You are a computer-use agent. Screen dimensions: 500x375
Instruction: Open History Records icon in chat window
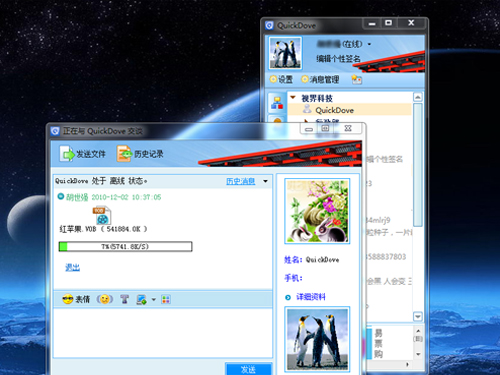click(124, 154)
